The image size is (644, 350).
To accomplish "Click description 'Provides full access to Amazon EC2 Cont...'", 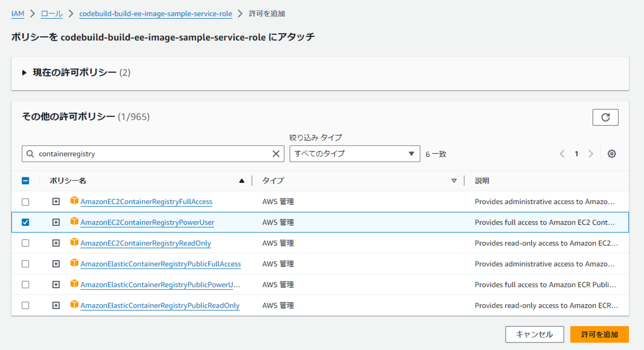I will (x=544, y=222).
